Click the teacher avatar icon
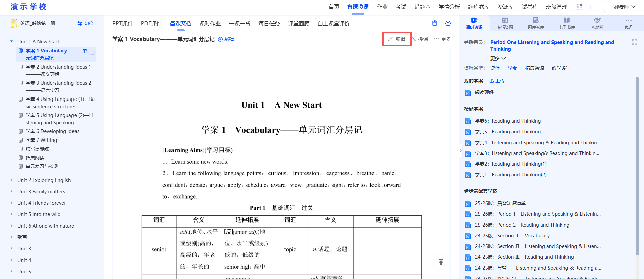Viewport: 644px width, 279px height. (607, 7)
